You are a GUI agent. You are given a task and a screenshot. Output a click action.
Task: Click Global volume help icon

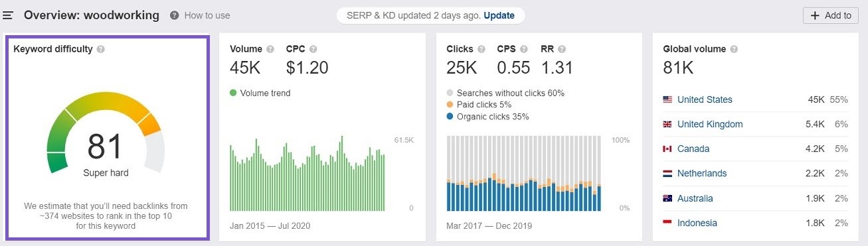(734, 49)
